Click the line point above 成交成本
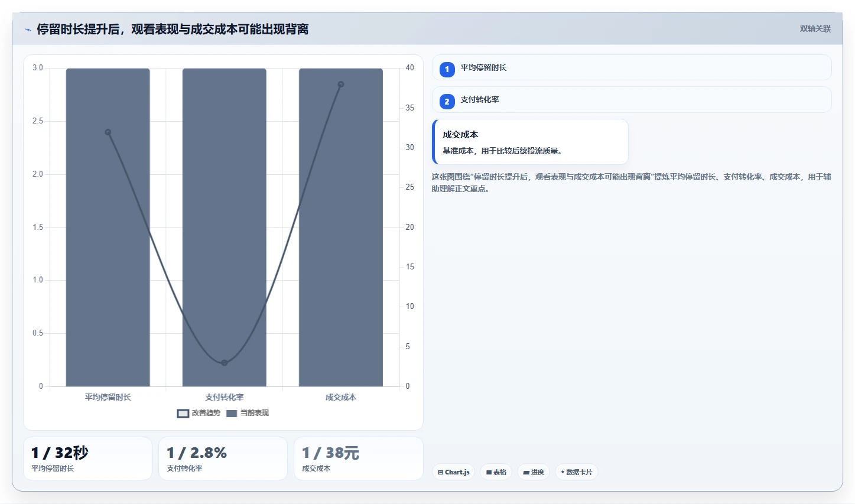Image resolution: width=855 pixels, height=504 pixels. [341, 84]
